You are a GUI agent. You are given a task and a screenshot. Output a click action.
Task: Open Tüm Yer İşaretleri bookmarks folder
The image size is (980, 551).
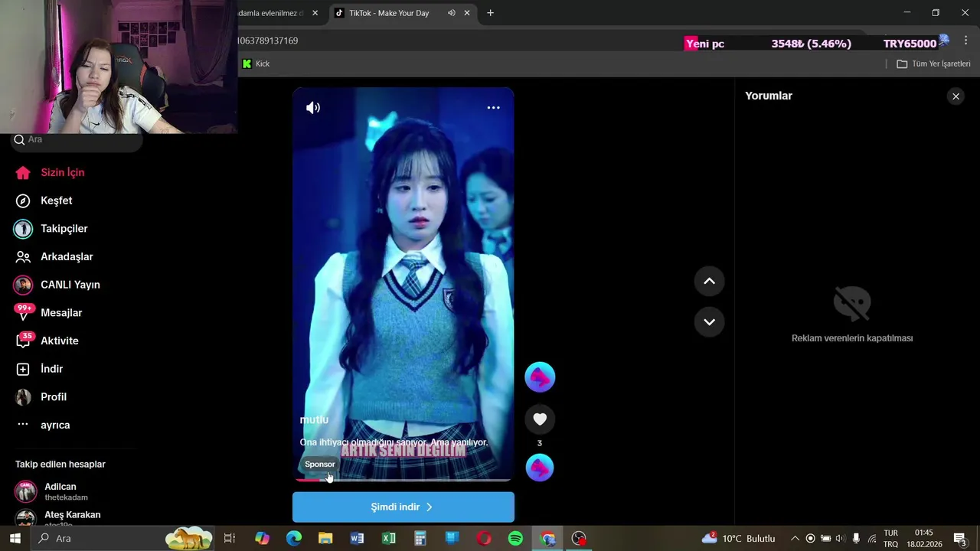[933, 64]
